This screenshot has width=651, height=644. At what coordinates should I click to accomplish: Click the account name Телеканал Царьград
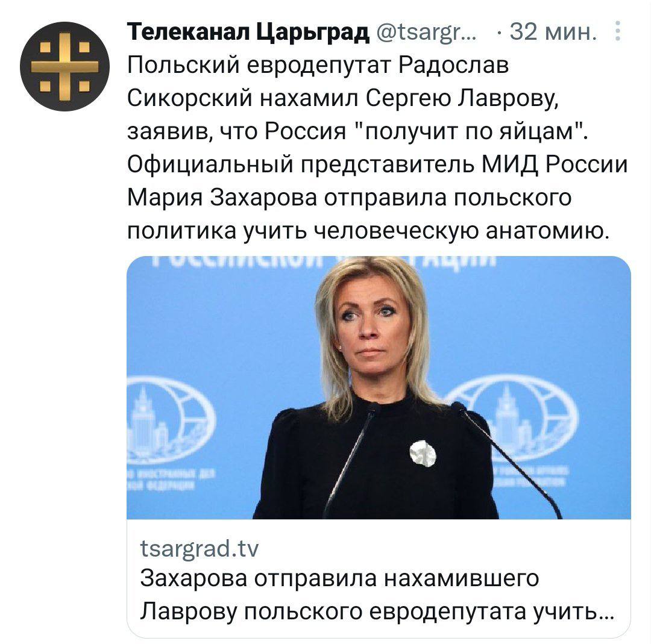click(x=248, y=31)
